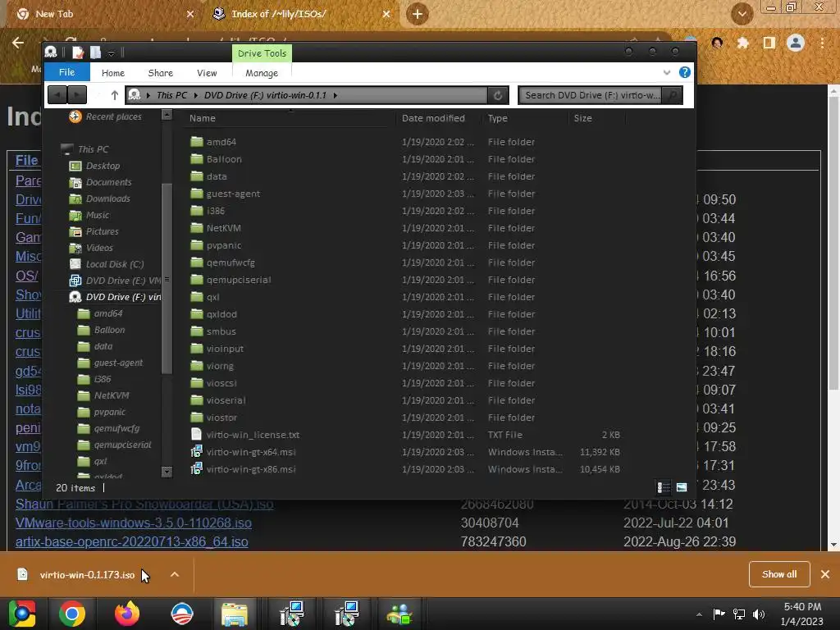Viewport: 840px width, 630px height.
Task: Open Chrome extensions puzzle icon
Action: pyautogui.click(x=742, y=43)
